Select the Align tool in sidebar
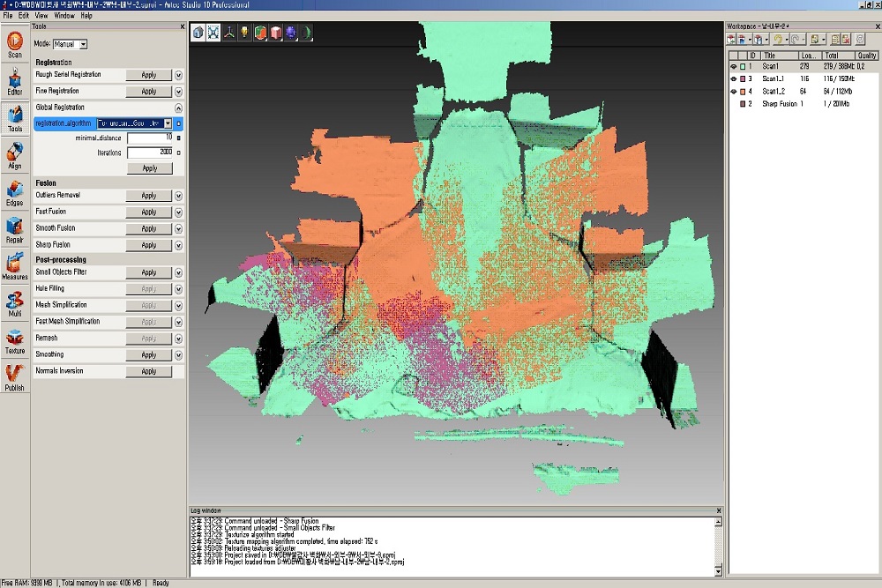882x588 pixels. (15, 156)
